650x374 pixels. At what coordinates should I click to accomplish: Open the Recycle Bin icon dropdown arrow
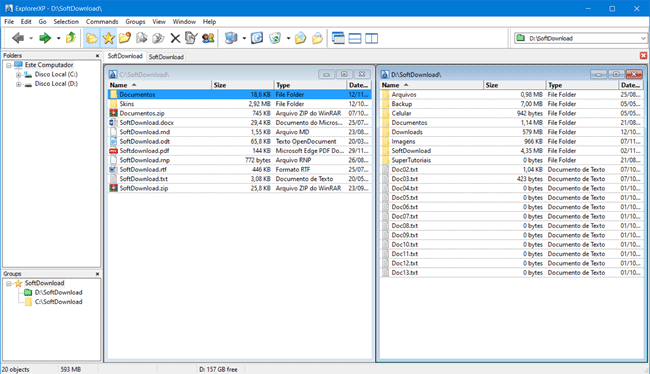click(288, 39)
